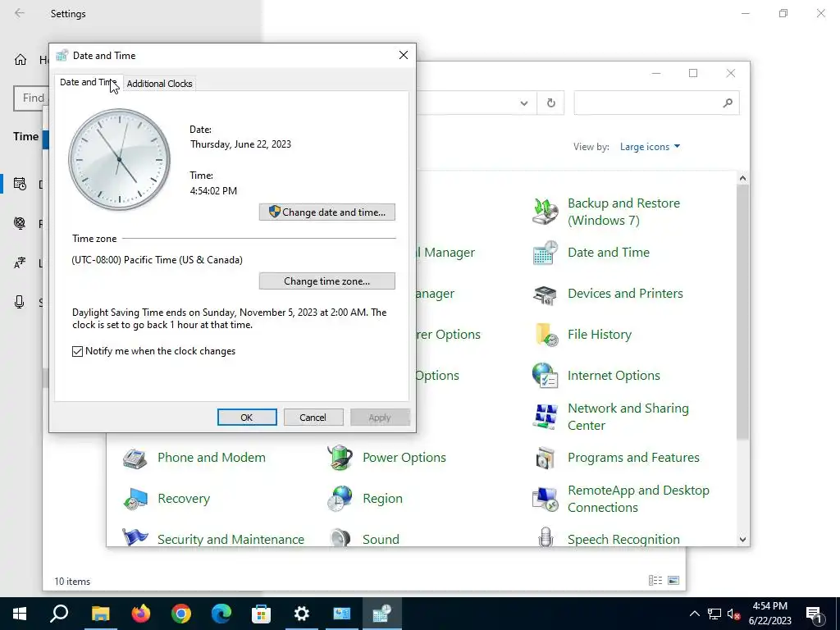Open the Windows Start menu
The image size is (840, 630).
(x=20, y=614)
